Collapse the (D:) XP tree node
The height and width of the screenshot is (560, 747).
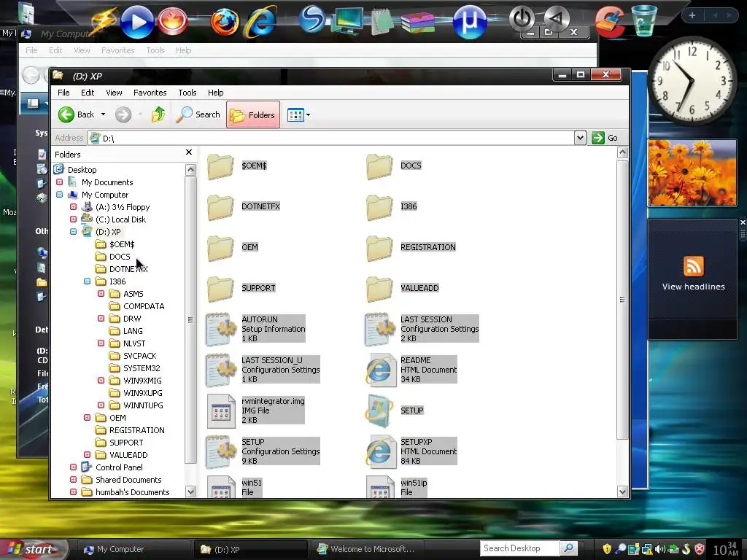pyautogui.click(x=74, y=232)
